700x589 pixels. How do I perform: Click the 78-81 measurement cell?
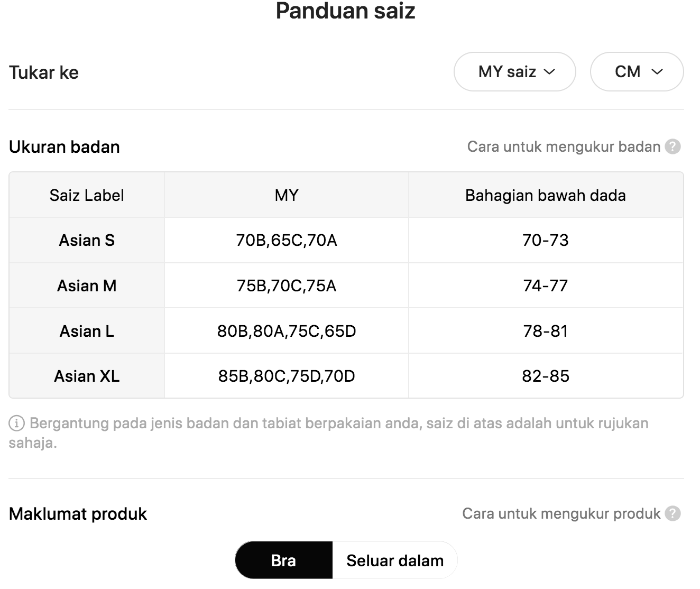pos(546,331)
